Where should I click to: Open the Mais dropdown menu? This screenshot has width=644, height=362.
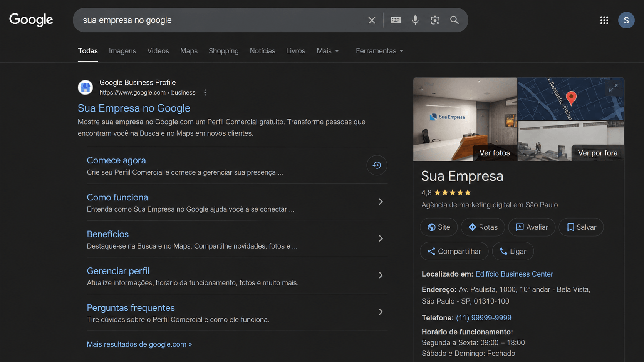tap(328, 51)
